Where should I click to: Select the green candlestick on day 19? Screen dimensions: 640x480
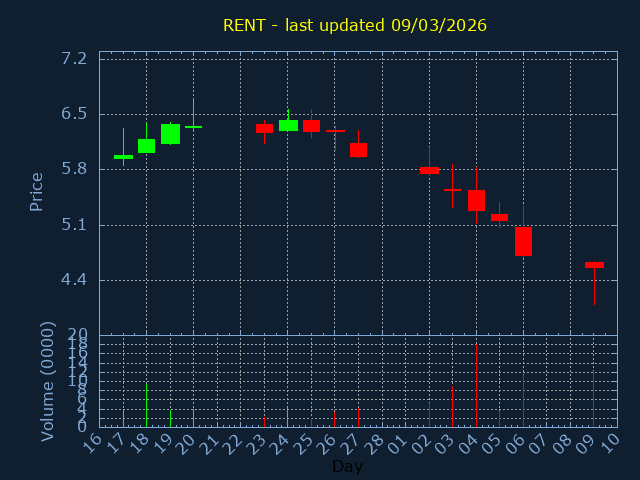pyautogui.click(x=170, y=134)
